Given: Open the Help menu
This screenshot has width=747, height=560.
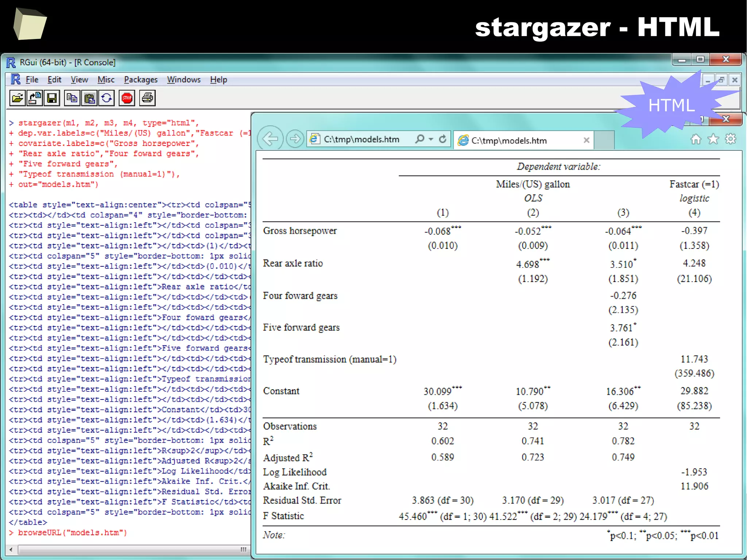Looking at the screenshot, I should tap(218, 80).
